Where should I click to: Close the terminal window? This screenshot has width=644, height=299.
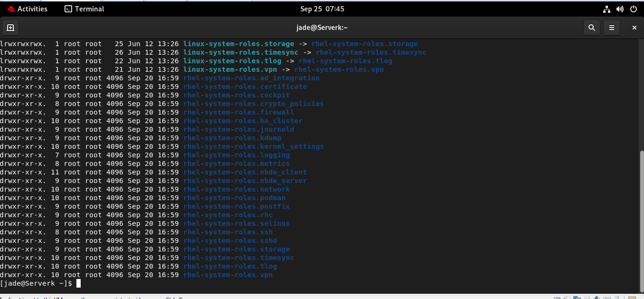click(x=634, y=27)
